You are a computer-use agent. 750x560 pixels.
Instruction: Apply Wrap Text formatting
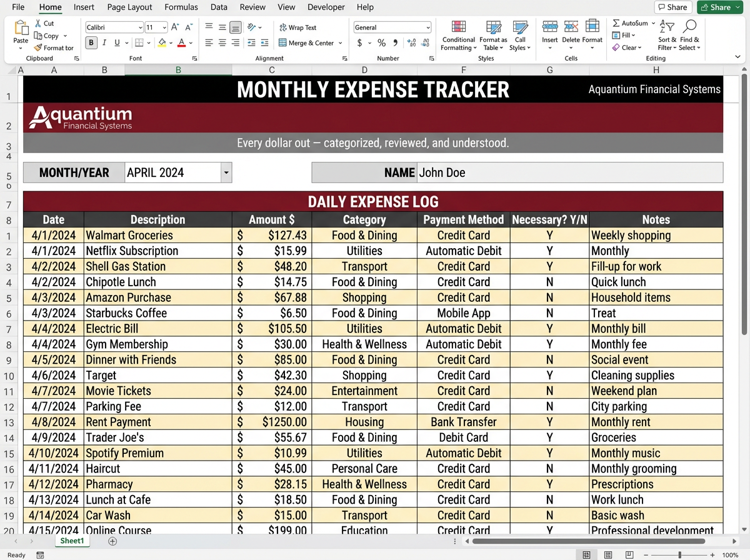pyautogui.click(x=300, y=27)
